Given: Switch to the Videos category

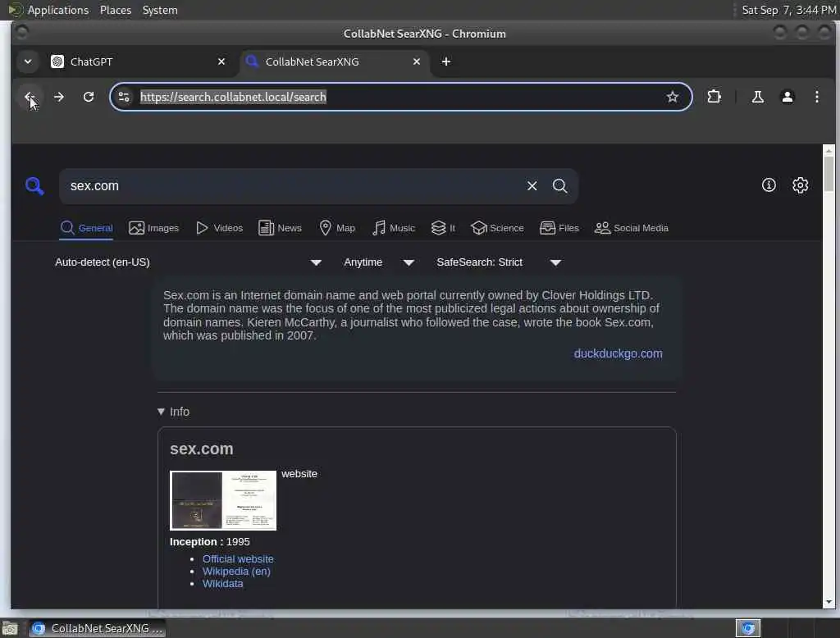Looking at the screenshot, I should pos(219,228).
